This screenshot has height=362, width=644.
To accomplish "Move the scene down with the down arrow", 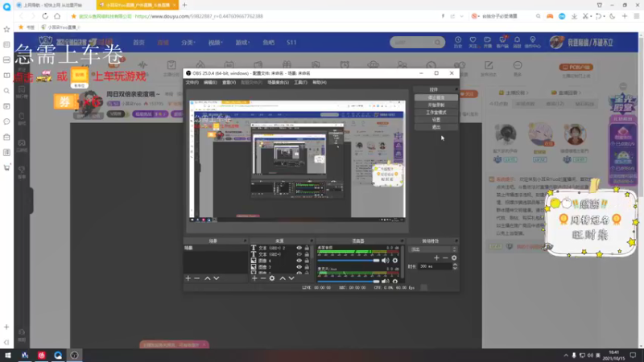I will [x=216, y=278].
